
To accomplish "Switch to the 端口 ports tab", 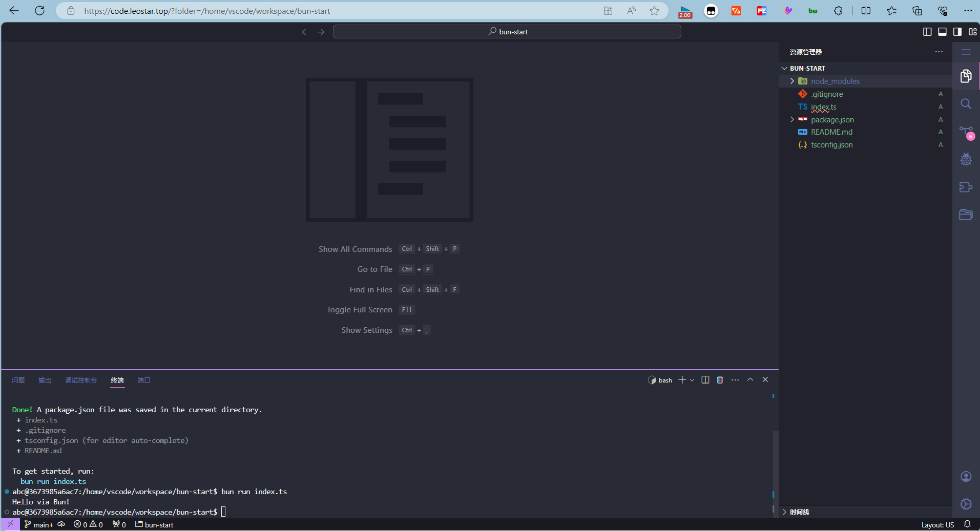I will pyautogui.click(x=144, y=380).
